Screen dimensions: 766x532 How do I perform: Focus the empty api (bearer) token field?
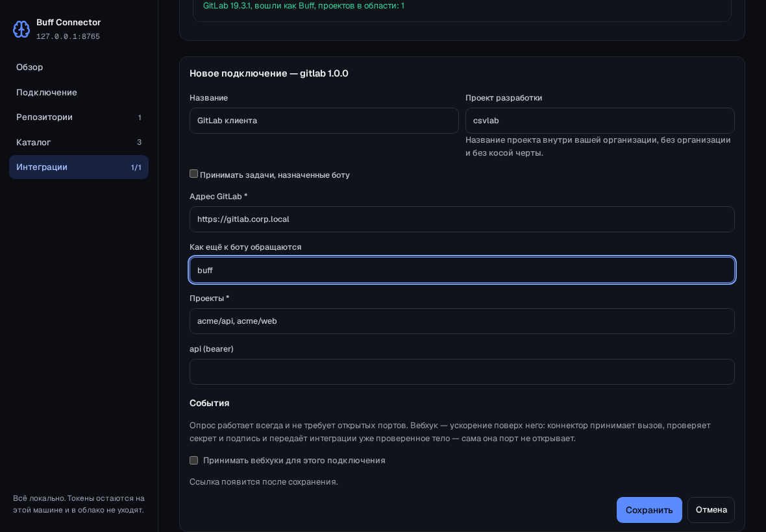coord(462,372)
